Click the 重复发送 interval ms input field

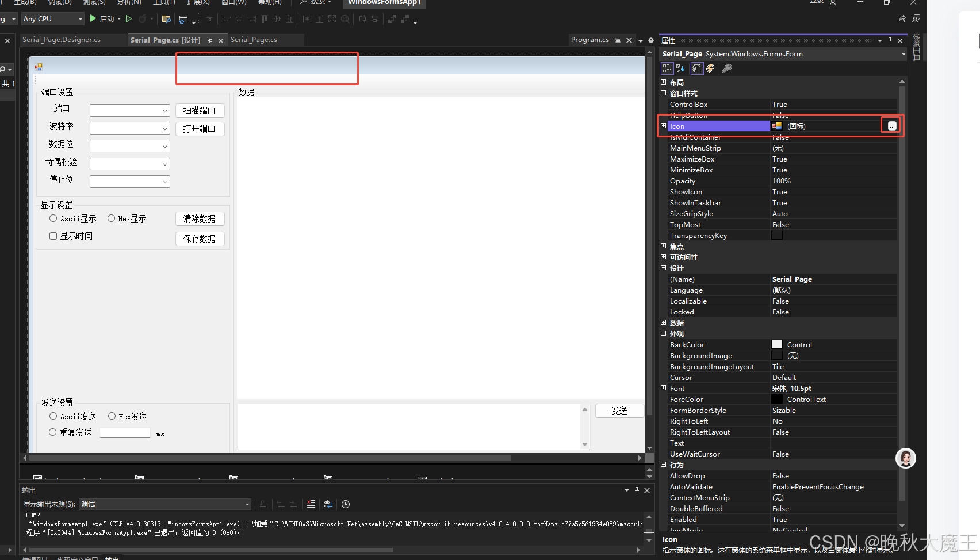125,432
